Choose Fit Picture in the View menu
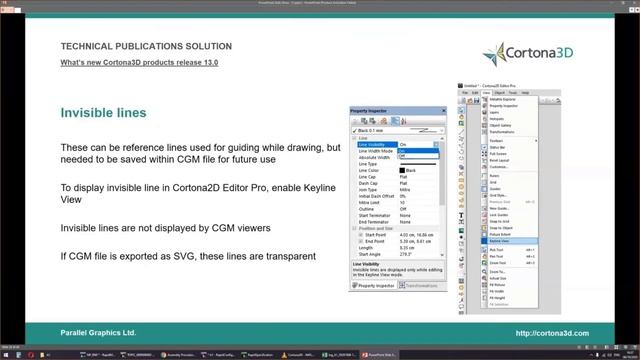Screen dimensions: 640x360 (x=509, y=285)
